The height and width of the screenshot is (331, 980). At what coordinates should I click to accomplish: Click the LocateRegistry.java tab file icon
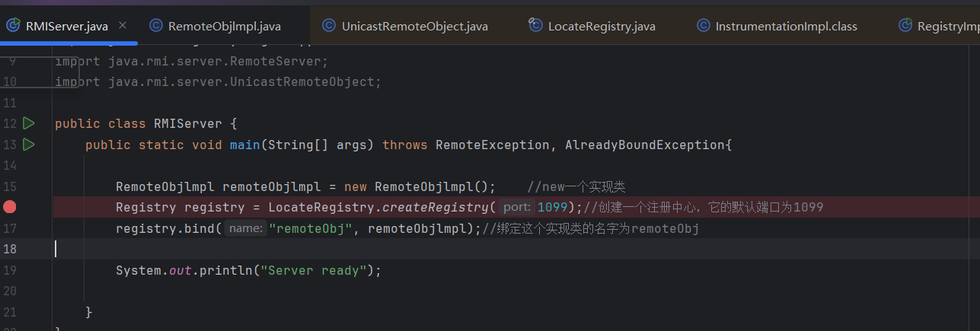point(535,26)
